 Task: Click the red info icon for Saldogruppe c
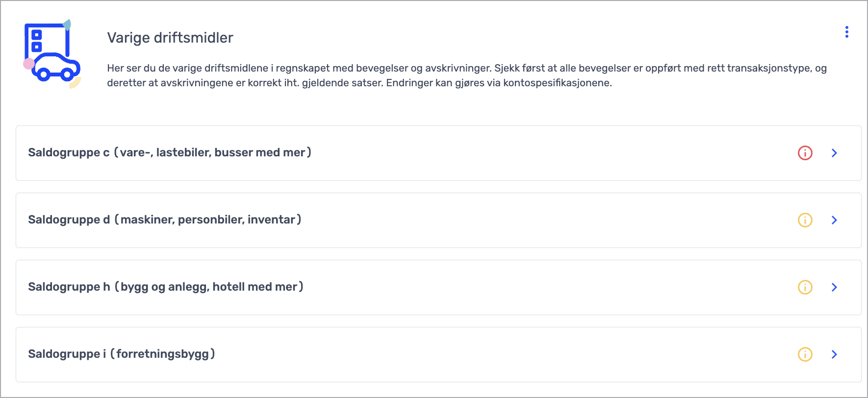click(805, 153)
